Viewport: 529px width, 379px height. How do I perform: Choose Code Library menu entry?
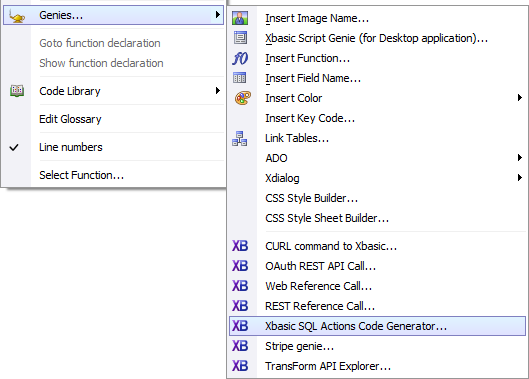(113, 91)
